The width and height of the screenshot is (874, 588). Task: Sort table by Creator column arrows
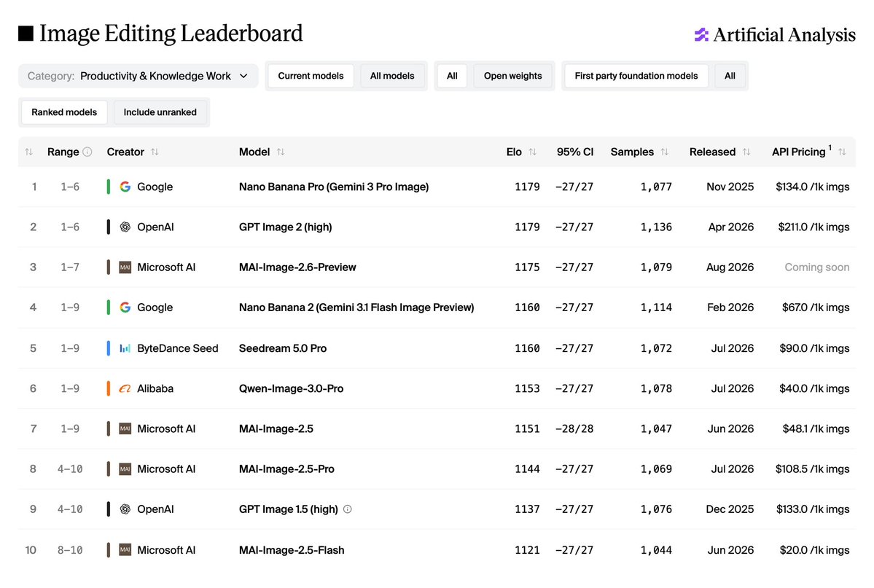pos(155,152)
